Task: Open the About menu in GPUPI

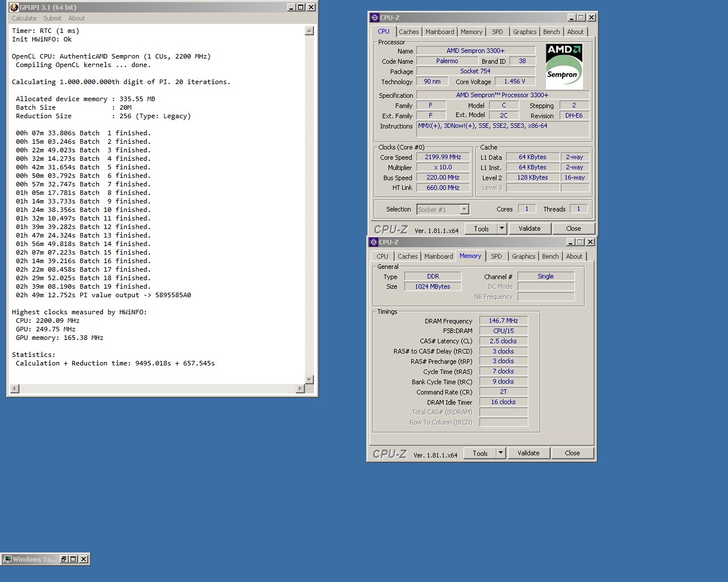Action: tap(77, 18)
